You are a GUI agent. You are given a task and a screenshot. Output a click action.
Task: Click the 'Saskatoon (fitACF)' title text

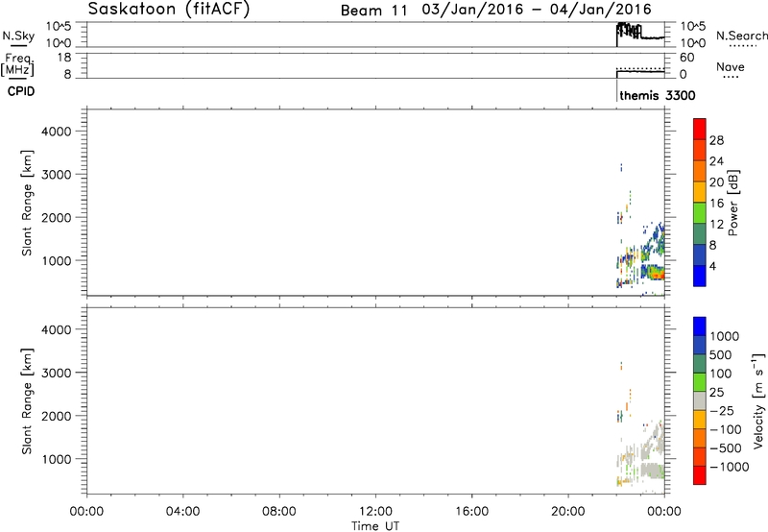tap(169, 9)
